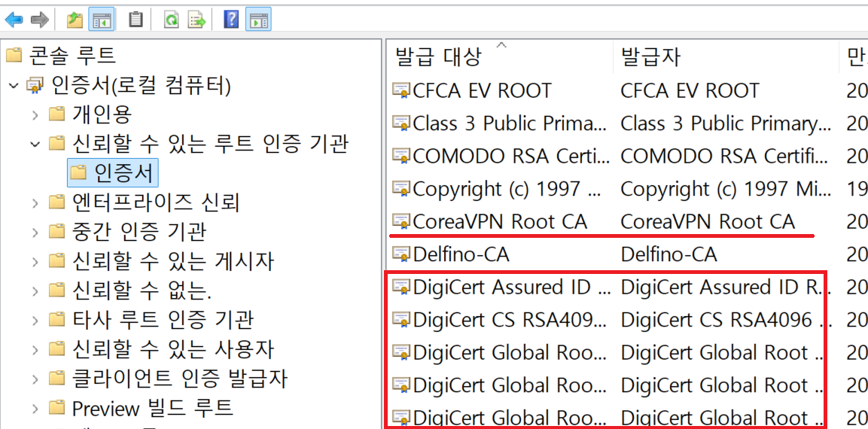Expand the 엔터프라이즈 신뢰 chevron

click(x=35, y=203)
